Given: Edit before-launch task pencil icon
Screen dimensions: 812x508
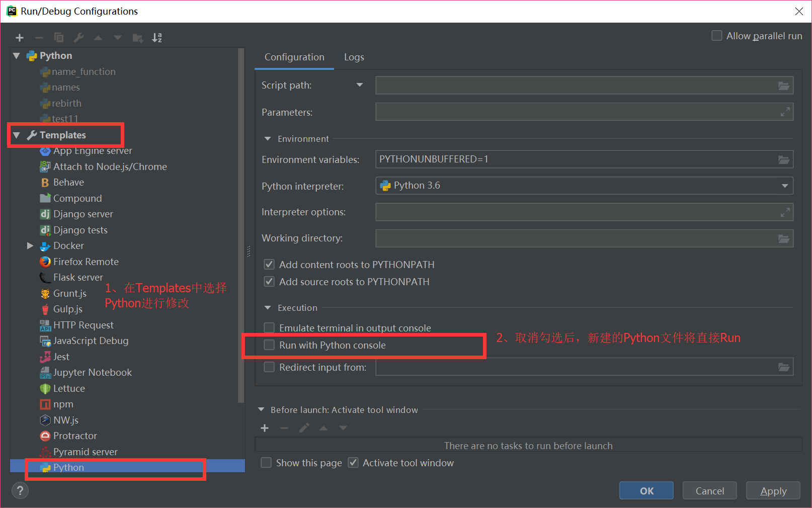Looking at the screenshot, I should pyautogui.click(x=304, y=428).
